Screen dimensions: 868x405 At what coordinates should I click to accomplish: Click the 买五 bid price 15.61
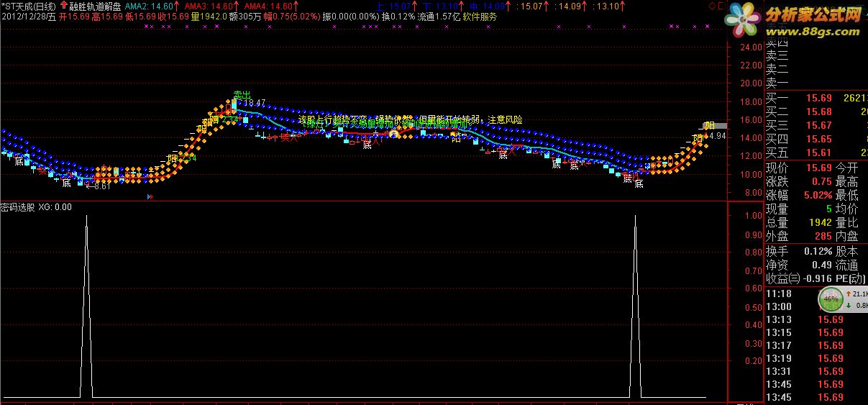818,153
